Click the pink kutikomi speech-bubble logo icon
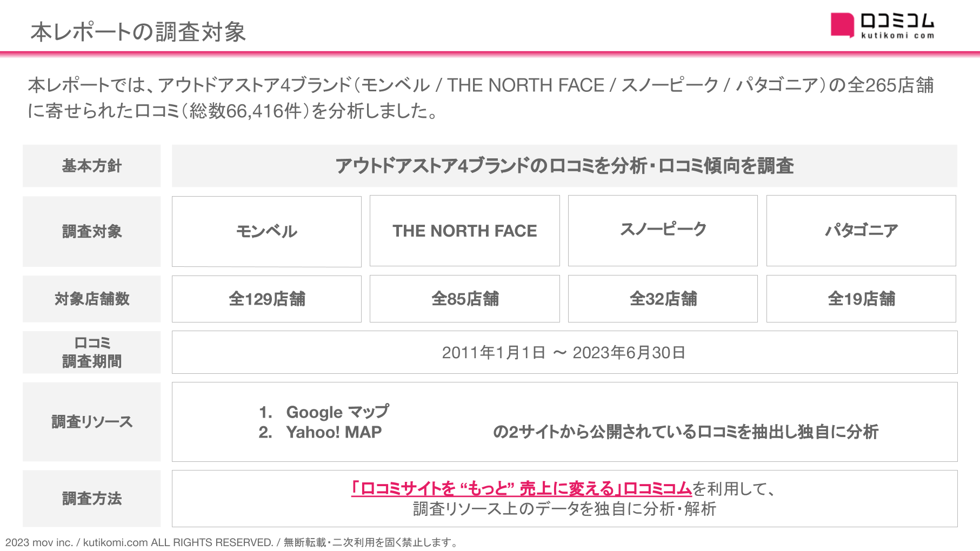 coord(841,25)
